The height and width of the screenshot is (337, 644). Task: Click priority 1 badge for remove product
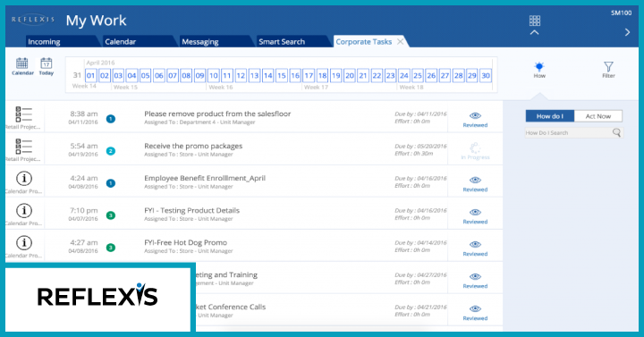click(111, 119)
